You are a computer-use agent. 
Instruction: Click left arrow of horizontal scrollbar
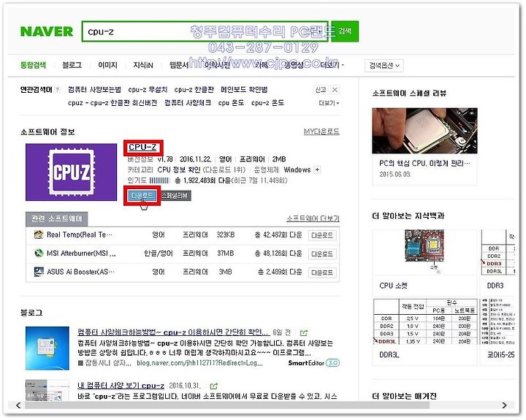(x=18, y=405)
